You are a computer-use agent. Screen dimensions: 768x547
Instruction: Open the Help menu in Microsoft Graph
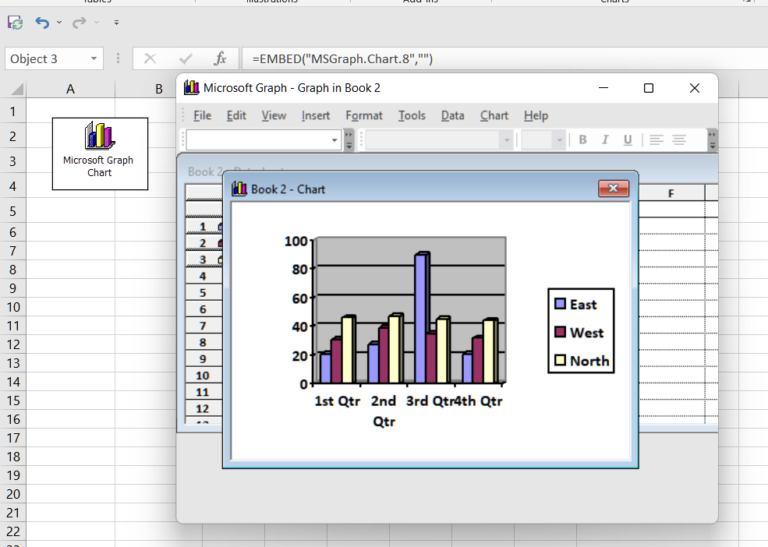click(536, 116)
